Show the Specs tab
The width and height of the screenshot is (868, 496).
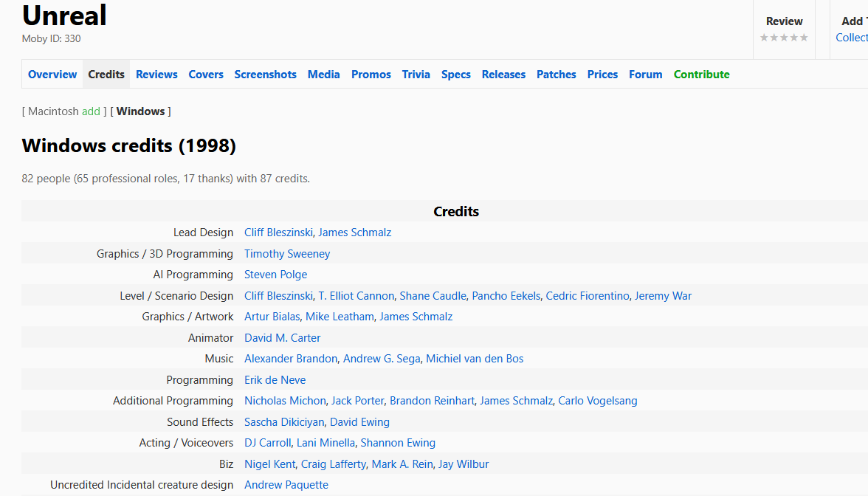(455, 74)
